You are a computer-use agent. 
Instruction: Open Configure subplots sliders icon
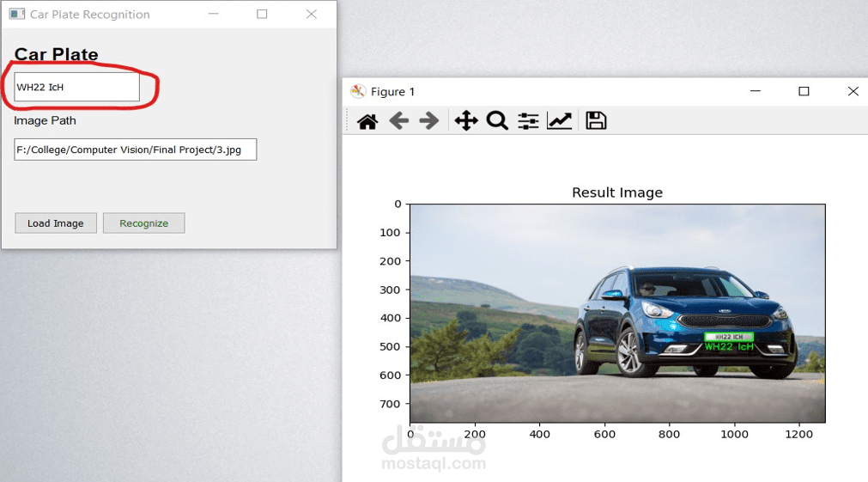528,121
